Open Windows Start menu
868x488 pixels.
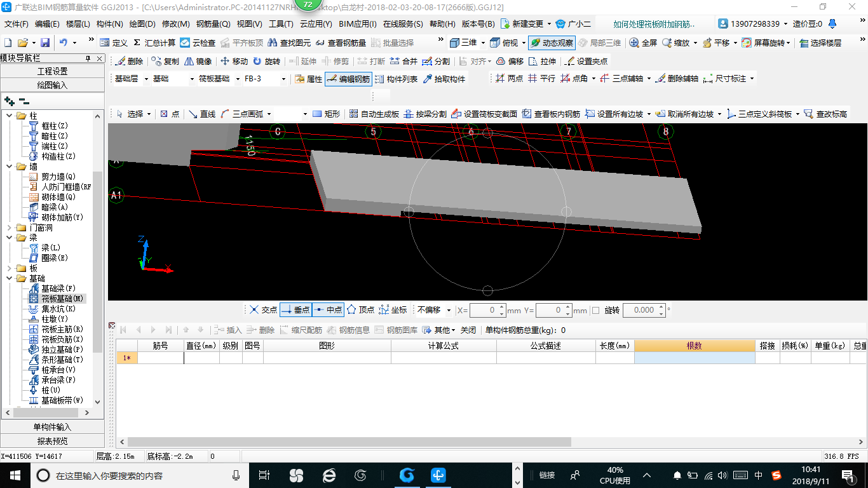click(x=14, y=475)
